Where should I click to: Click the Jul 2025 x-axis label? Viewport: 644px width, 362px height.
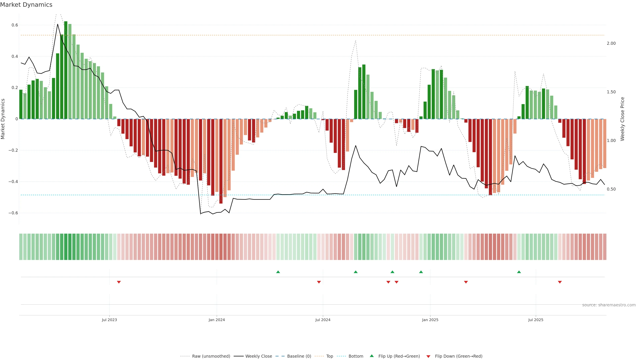[536, 320]
